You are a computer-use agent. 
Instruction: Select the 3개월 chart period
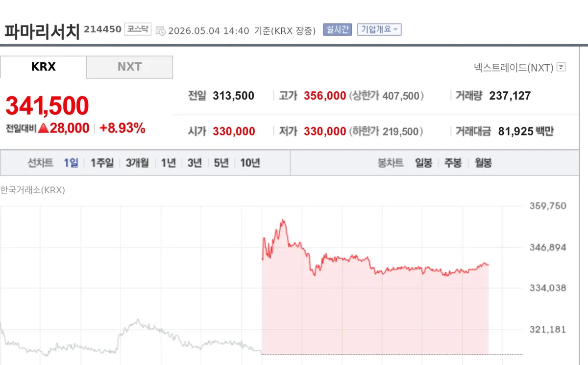pos(137,163)
